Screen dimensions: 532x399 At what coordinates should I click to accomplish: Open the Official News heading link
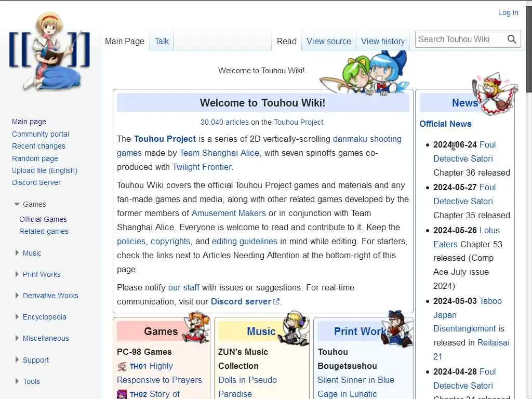(x=445, y=124)
